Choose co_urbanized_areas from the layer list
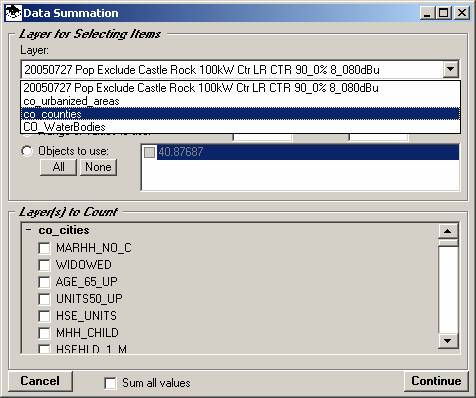 [x=240, y=101]
